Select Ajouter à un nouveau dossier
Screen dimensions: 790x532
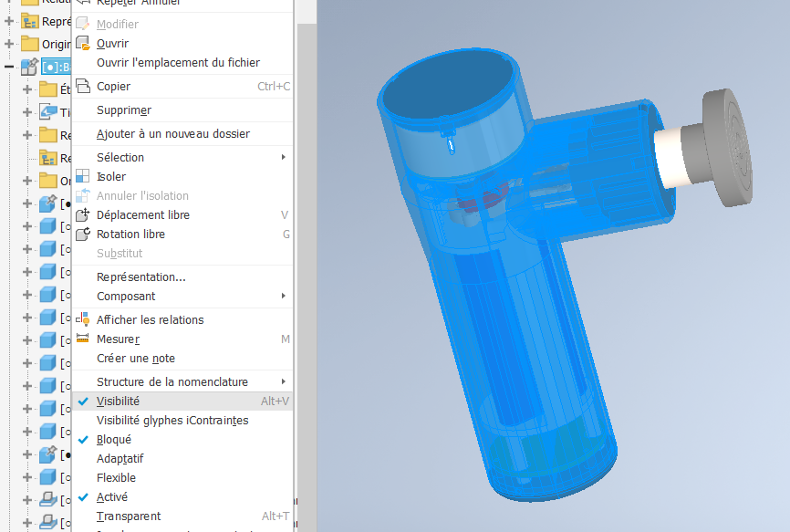(x=172, y=134)
